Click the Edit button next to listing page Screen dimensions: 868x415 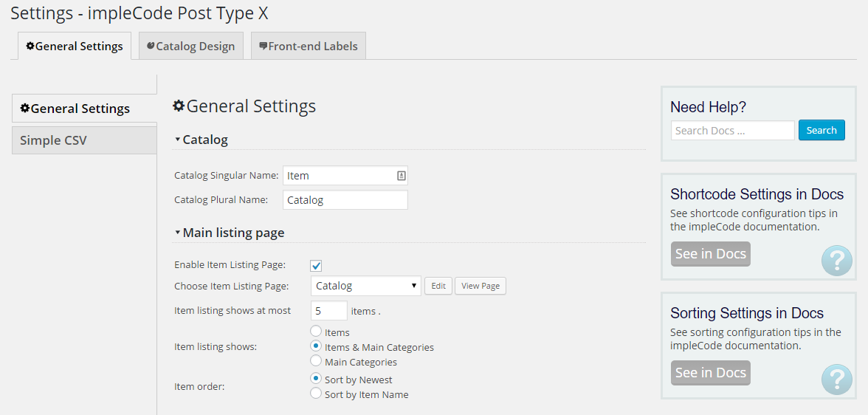coord(438,286)
